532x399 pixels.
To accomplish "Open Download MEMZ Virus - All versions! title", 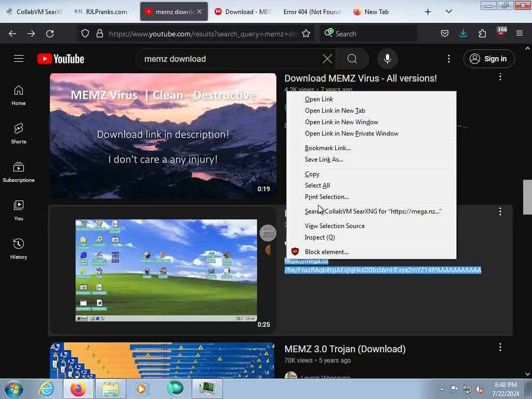I will coord(361,78).
